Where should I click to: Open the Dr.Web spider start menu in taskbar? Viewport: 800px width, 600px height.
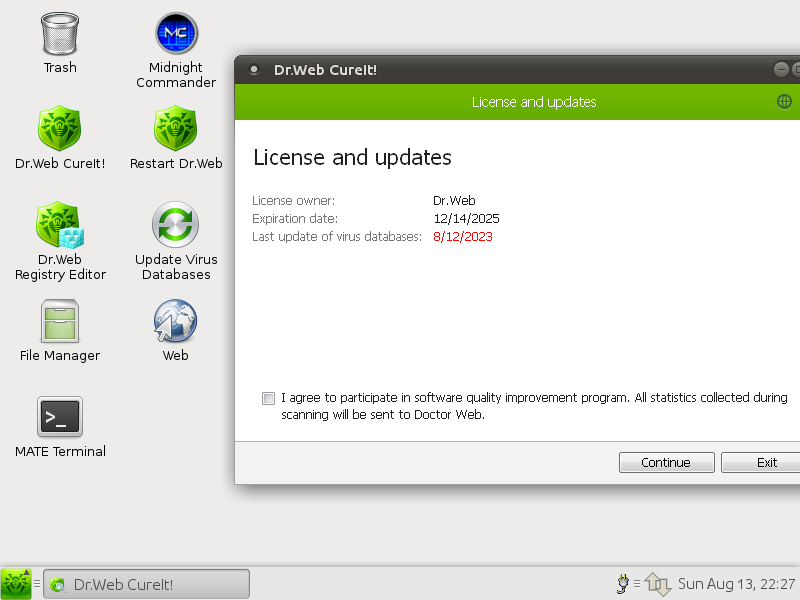click(16, 584)
